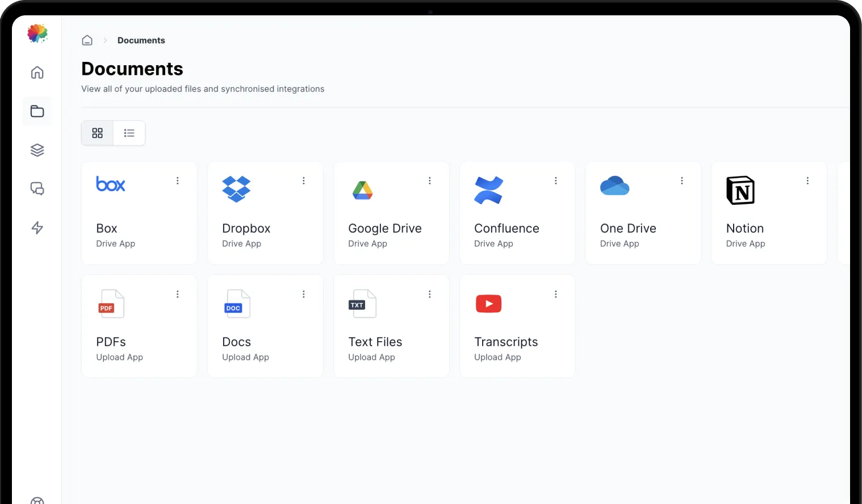Select the stacked layers sidebar icon

tap(37, 150)
